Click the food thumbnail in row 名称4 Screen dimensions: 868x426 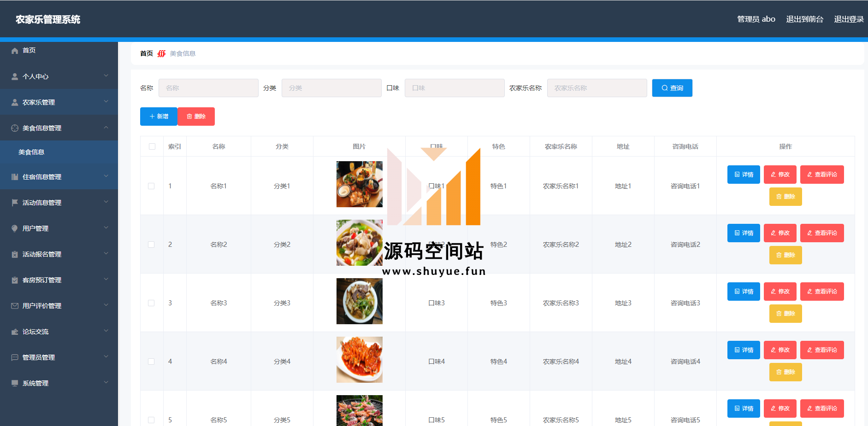(360, 360)
